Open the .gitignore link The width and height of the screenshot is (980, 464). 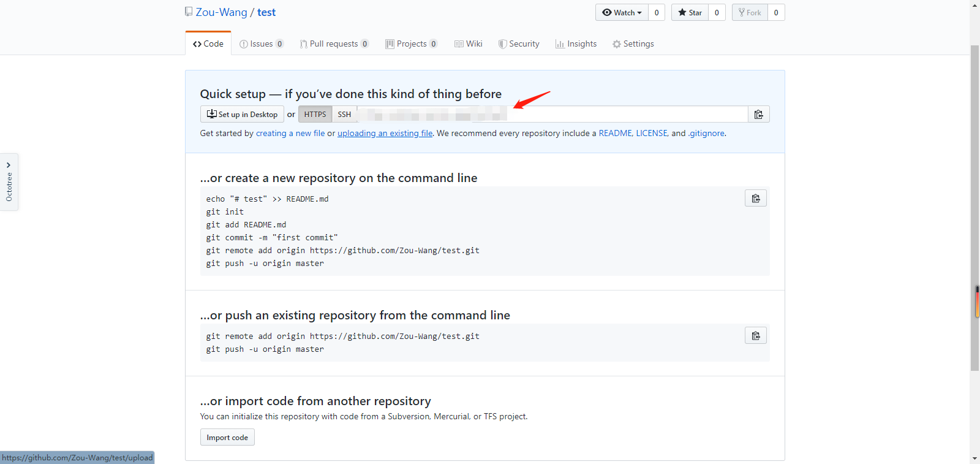[x=706, y=133]
